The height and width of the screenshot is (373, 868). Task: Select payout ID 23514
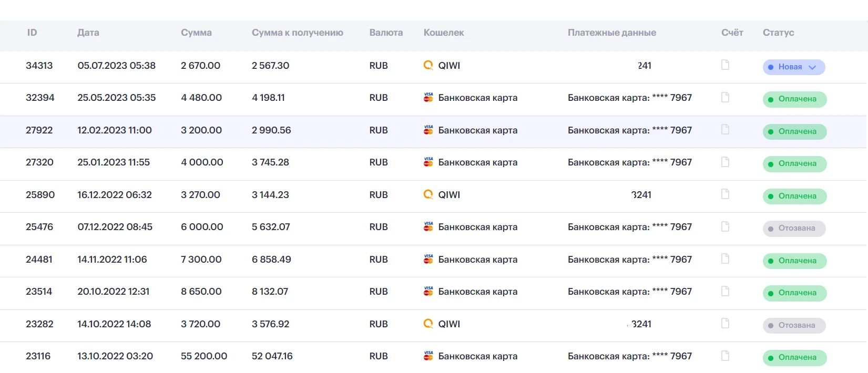(x=39, y=292)
